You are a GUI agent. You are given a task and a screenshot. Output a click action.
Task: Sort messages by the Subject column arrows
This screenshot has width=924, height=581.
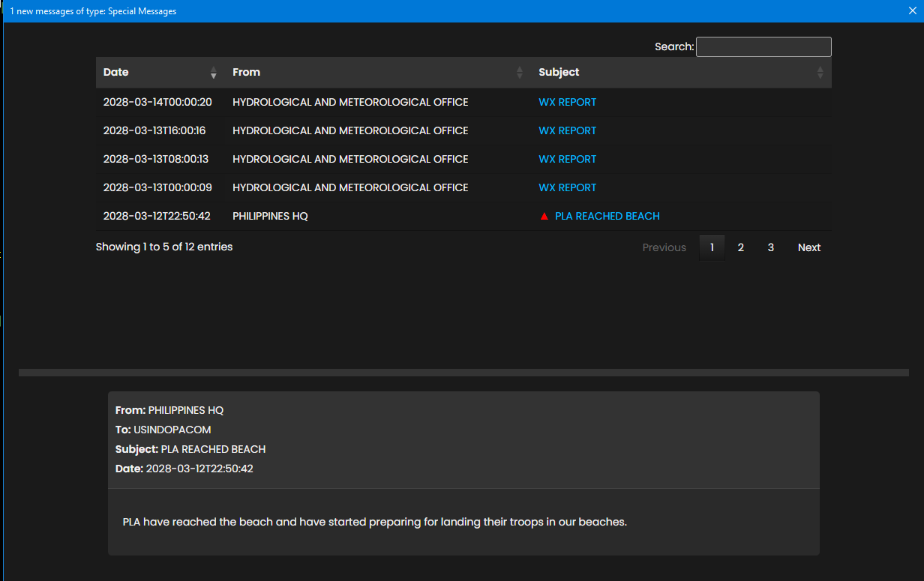[820, 73]
